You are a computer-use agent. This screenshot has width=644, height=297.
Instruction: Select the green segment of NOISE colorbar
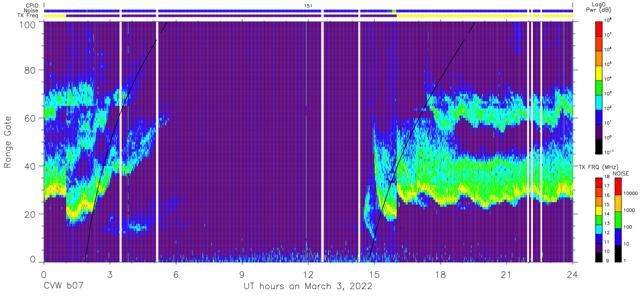click(x=617, y=220)
